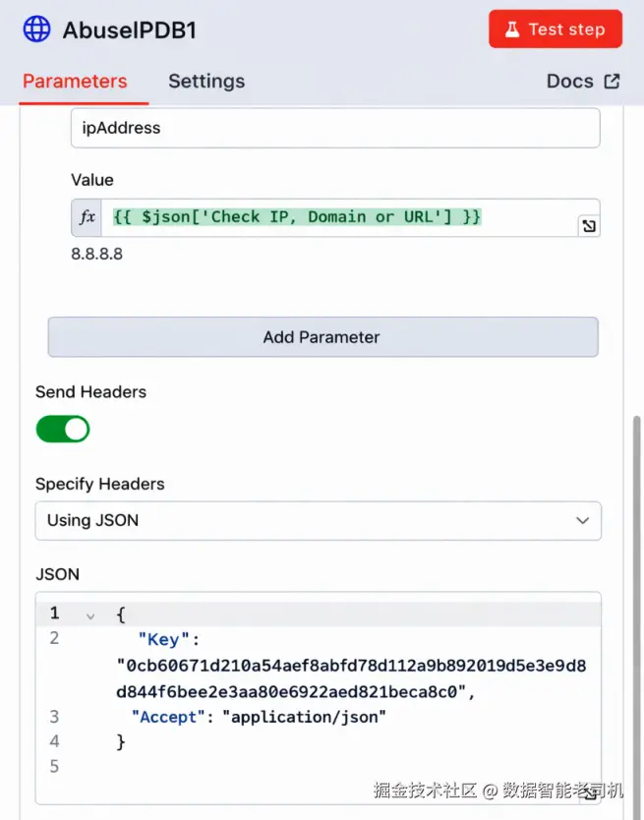Open the expression editor for the Value field

pos(588,226)
